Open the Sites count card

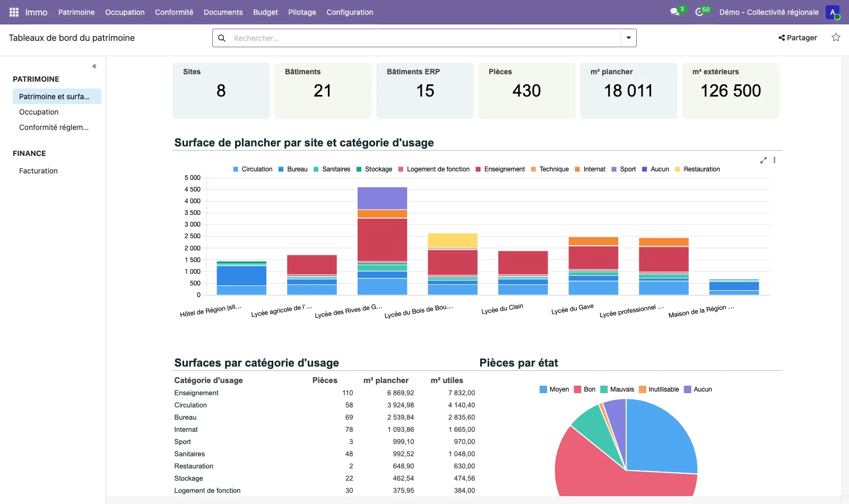click(x=221, y=91)
